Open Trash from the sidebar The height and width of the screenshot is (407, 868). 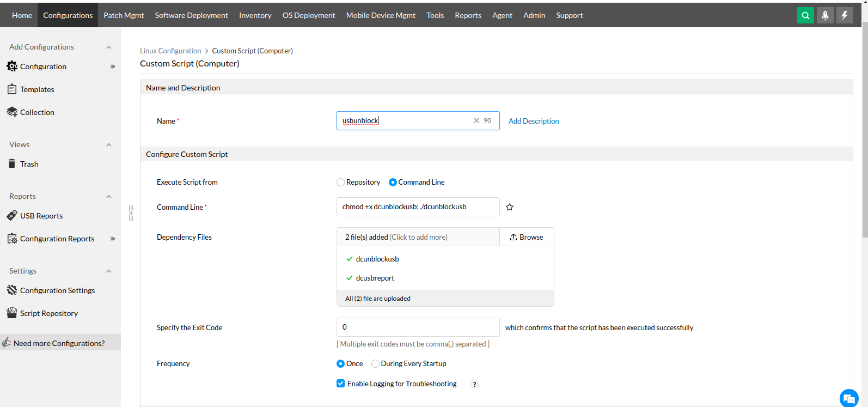tap(29, 164)
